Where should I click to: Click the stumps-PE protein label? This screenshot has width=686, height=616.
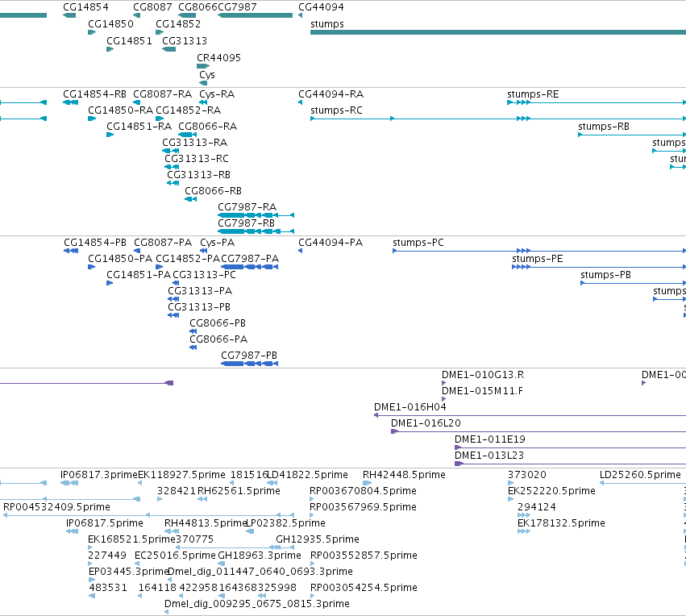(x=538, y=259)
